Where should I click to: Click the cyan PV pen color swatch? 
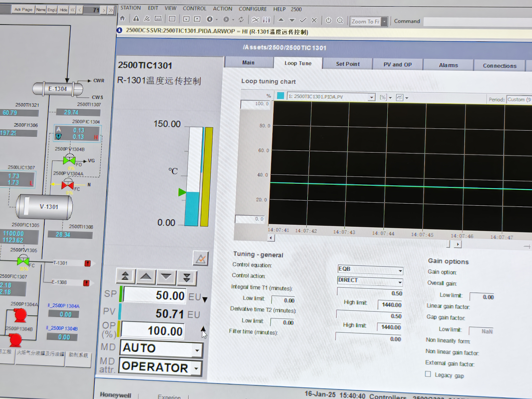280,96
